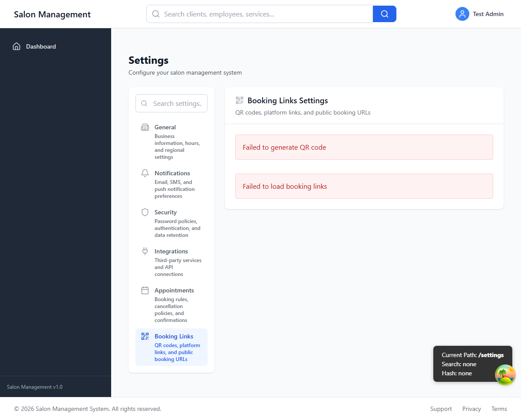521x420 pixels.
Task: Click the blue search magnifier button
Action: (x=384, y=14)
